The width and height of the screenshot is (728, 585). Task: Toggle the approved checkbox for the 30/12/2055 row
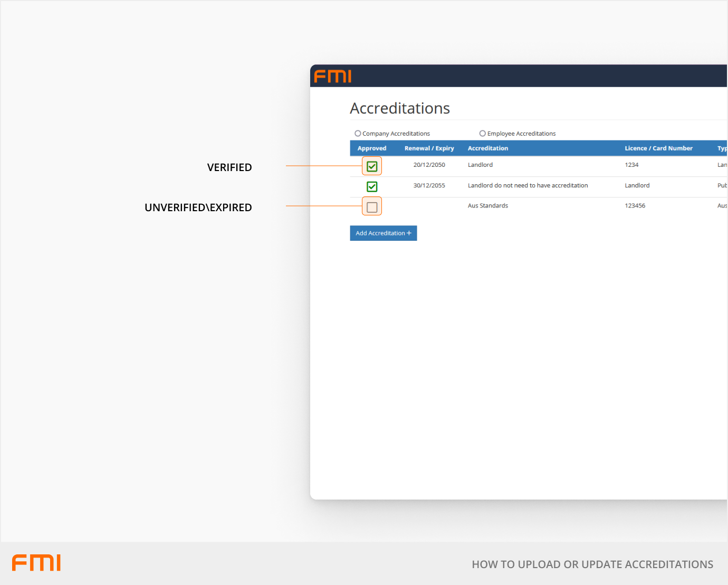point(372,186)
